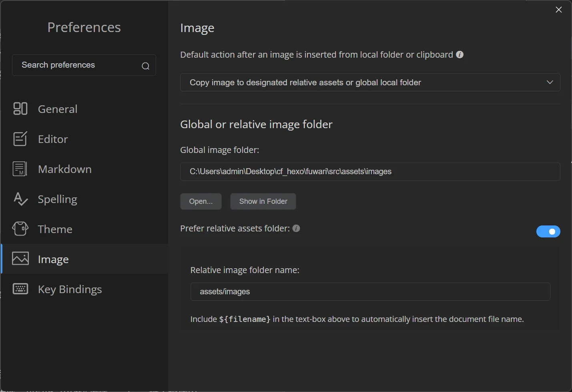Click info icon next to Prefer relative assets
Viewport: 572px width, 392px height.
pyautogui.click(x=296, y=228)
